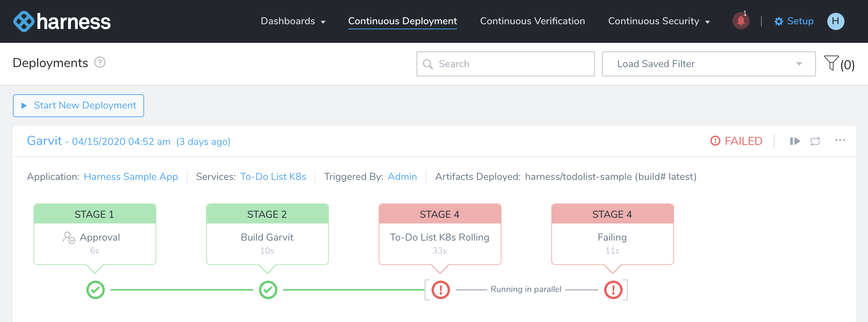This screenshot has height=322, width=868.
Task: Click the rerun deployment icon
Action: [x=815, y=141]
